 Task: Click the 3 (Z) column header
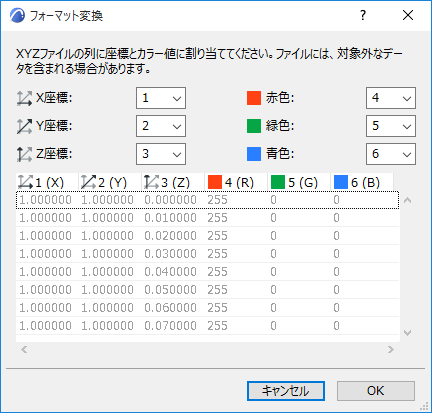click(x=173, y=182)
